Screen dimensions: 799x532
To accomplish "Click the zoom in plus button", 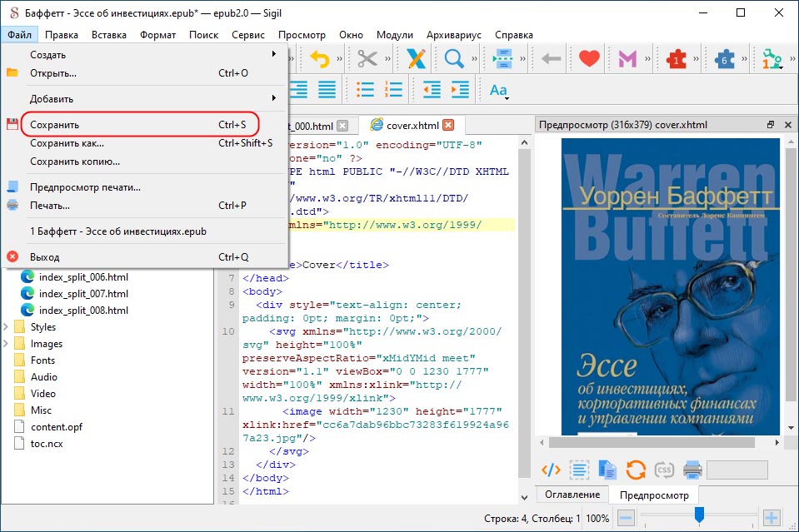I will (x=772, y=518).
